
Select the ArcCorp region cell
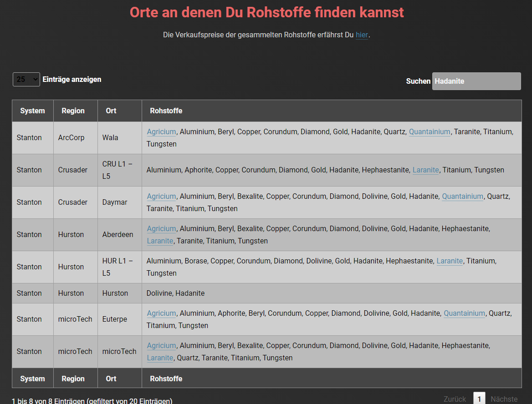(75, 138)
